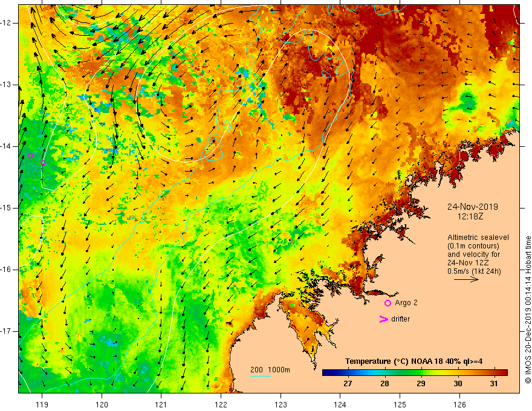Click the 'Temperature (°C) NOAA 18 40% ql>=4' title

click(414, 361)
